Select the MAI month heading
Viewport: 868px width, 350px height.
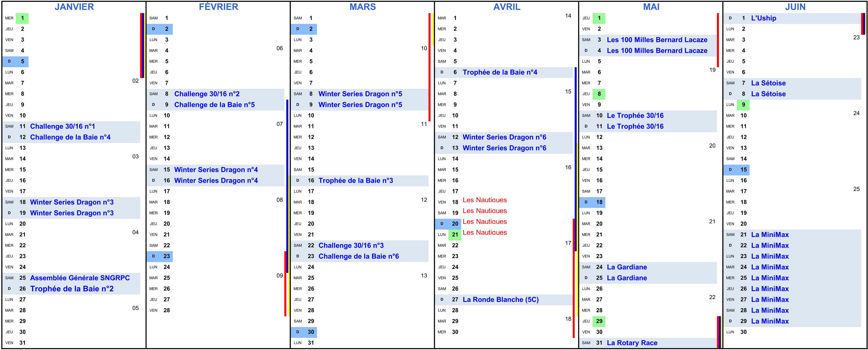(651, 7)
